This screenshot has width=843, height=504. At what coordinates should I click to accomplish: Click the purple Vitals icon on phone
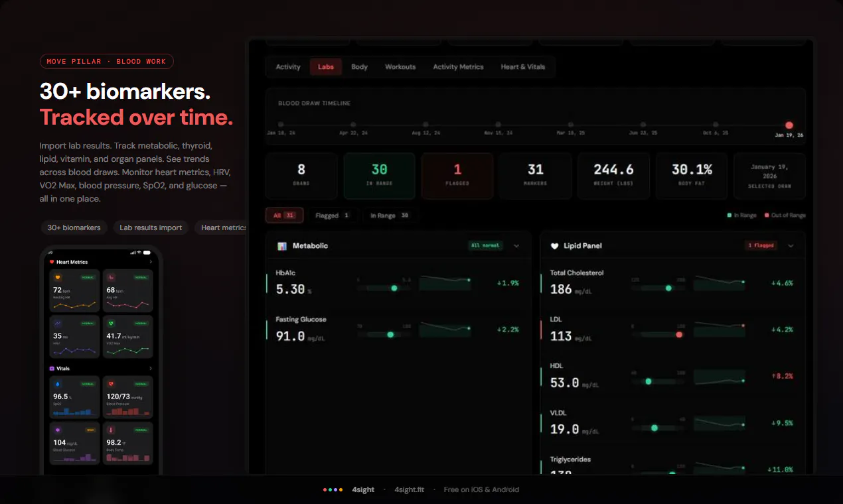[52, 368]
